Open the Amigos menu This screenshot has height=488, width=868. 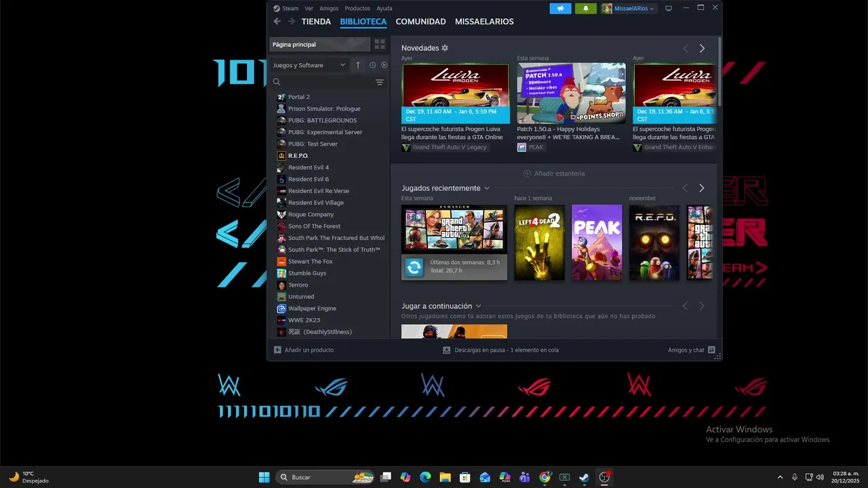(329, 8)
